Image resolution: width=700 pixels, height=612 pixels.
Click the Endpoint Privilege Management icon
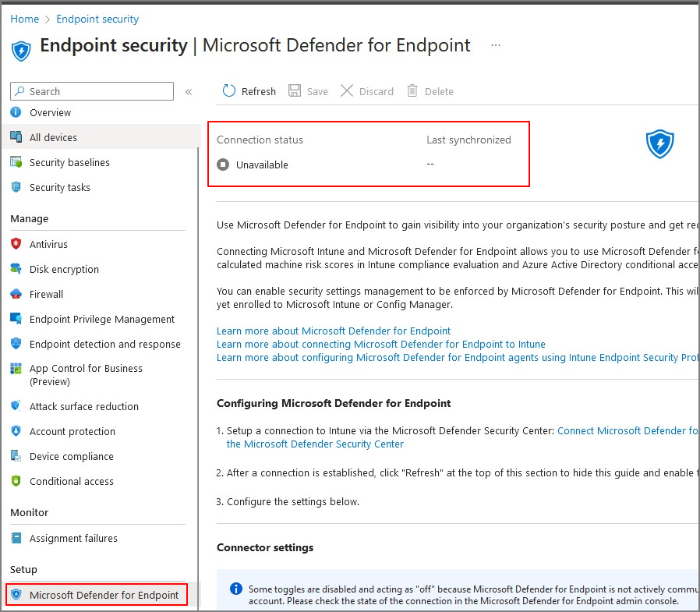point(16,319)
